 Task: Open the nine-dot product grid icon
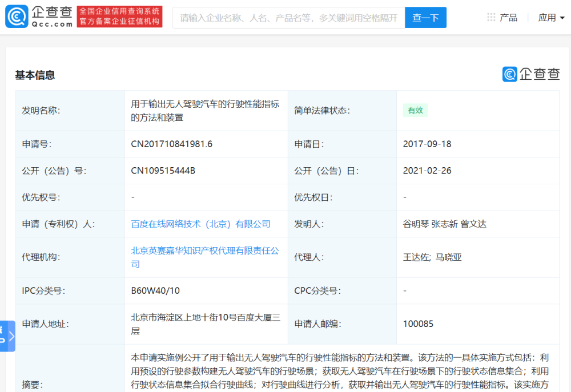(490, 17)
